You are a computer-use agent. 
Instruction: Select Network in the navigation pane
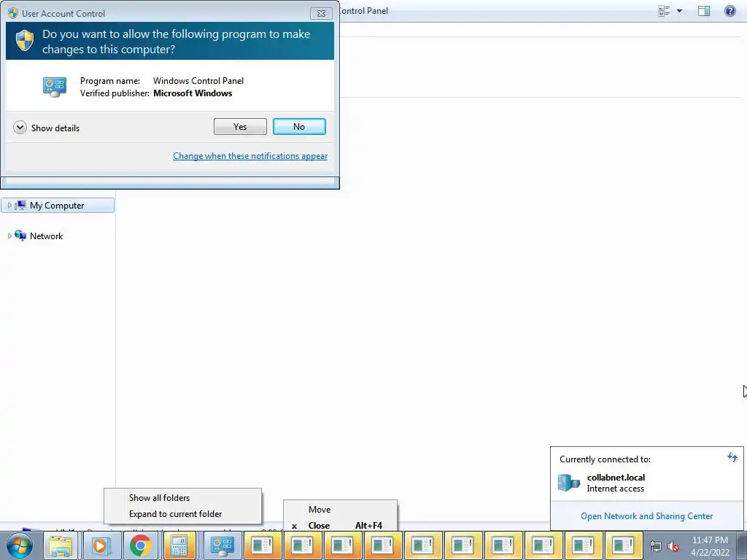pos(46,236)
